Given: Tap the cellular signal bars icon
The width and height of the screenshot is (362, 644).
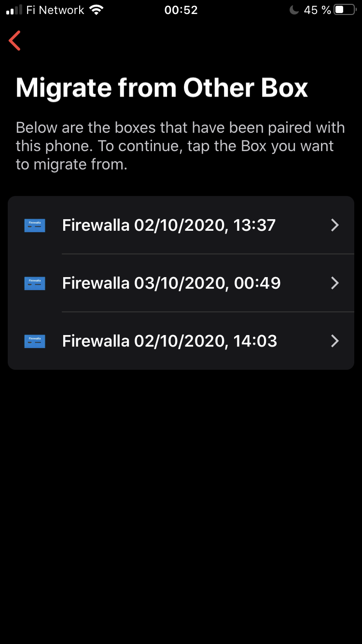Looking at the screenshot, I should click(x=14, y=10).
